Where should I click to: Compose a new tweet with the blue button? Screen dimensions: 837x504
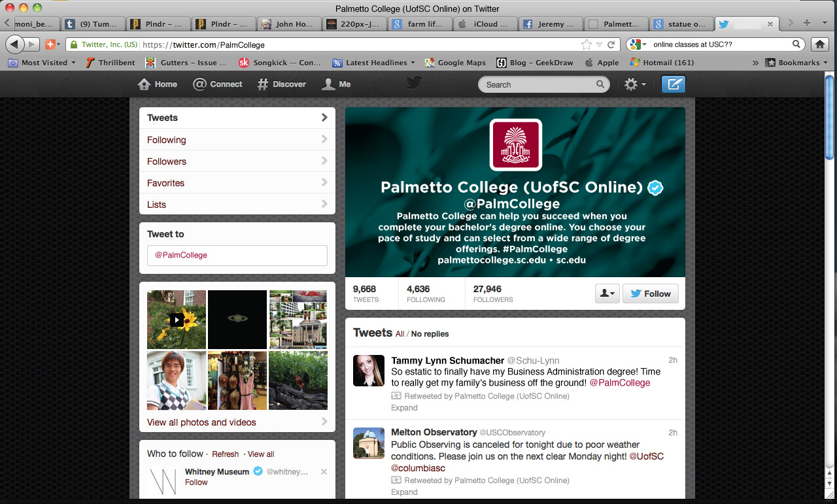pyautogui.click(x=674, y=84)
